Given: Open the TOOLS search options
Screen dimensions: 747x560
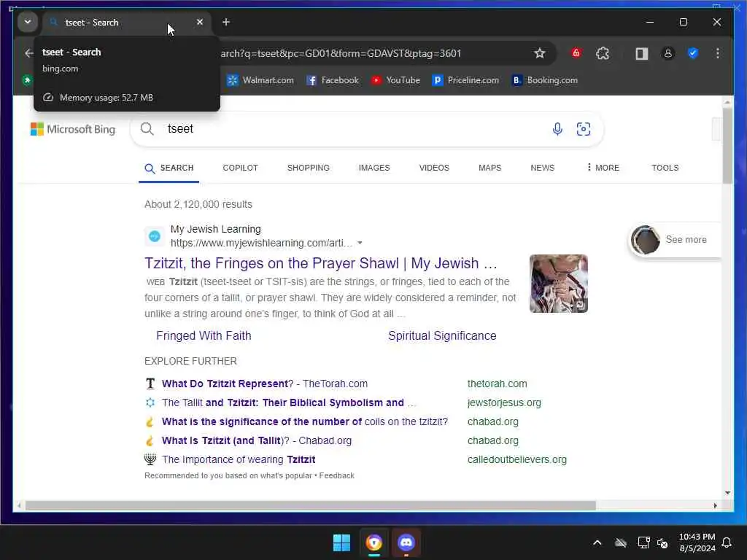Looking at the screenshot, I should (x=665, y=168).
